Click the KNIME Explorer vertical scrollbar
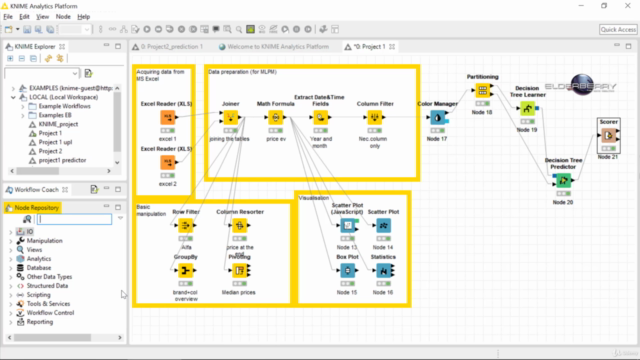Viewport: 640px width, 360px height. [117, 122]
